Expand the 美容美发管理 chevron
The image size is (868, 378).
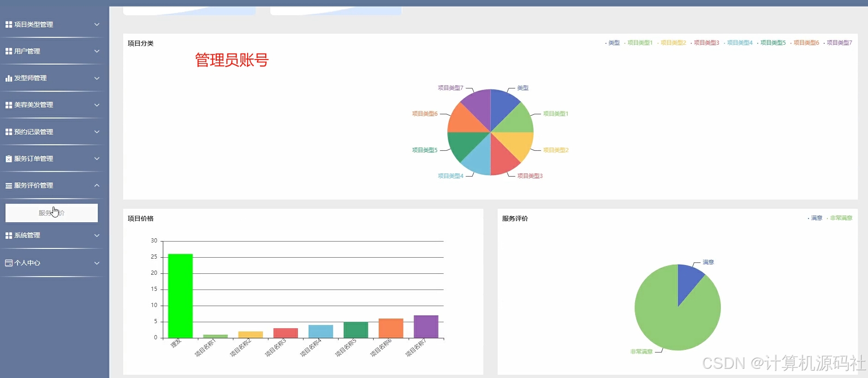click(97, 105)
